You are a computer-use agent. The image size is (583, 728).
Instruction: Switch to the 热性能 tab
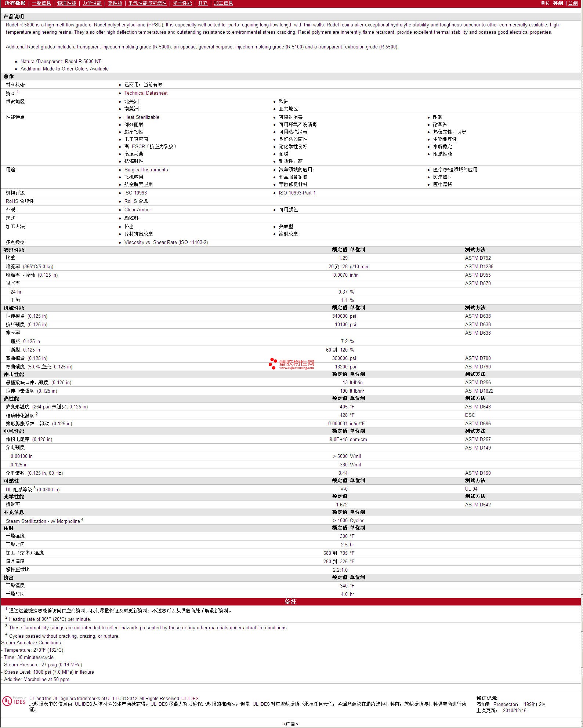point(115,3)
